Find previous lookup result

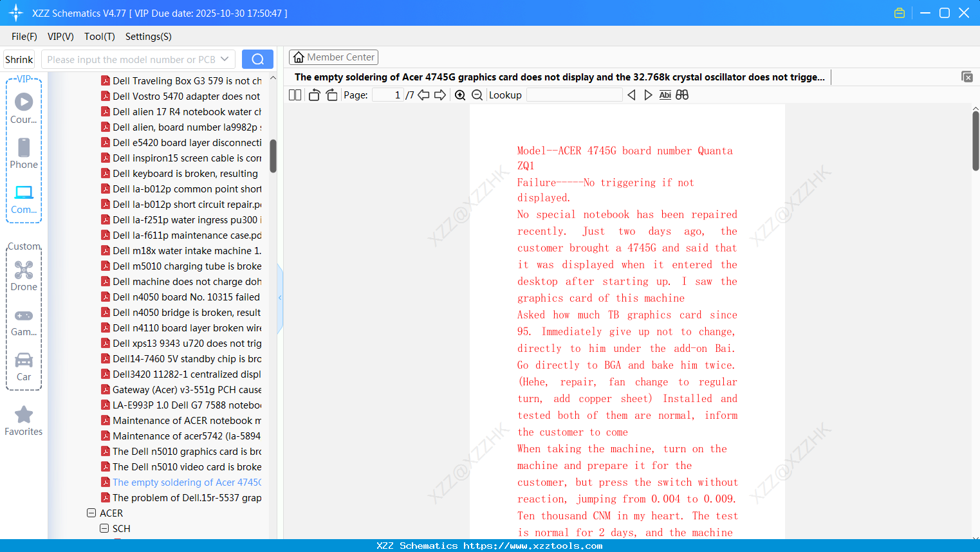point(631,95)
